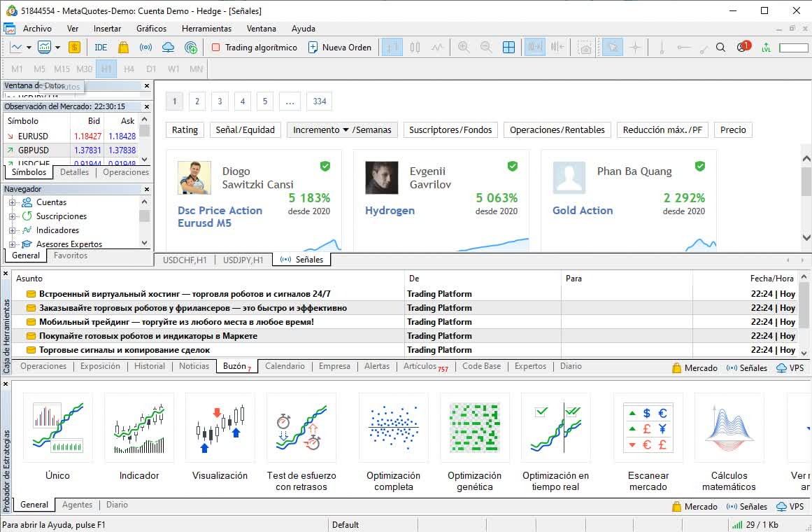Click the Market shopping bag toolbar icon
Image resolution: width=812 pixels, height=532 pixels.
[123, 47]
